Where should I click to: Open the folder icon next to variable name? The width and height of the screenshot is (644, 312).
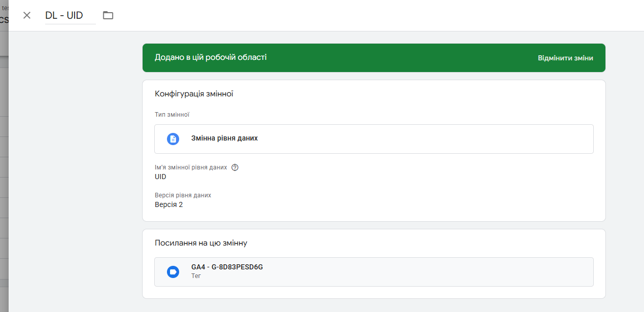[x=108, y=15]
